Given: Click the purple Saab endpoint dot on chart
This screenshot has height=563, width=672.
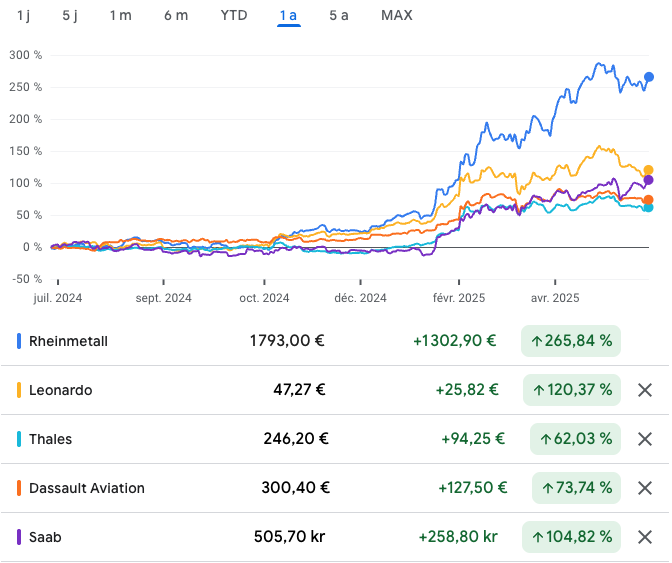Looking at the screenshot, I should [648, 180].
